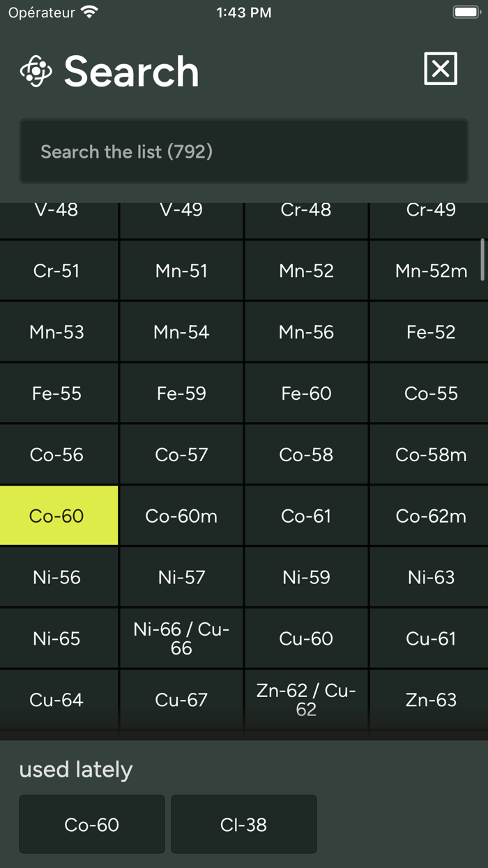Choose the Cr-51 isotope
Screen dimensions: 488x868
tap(59, 270)
